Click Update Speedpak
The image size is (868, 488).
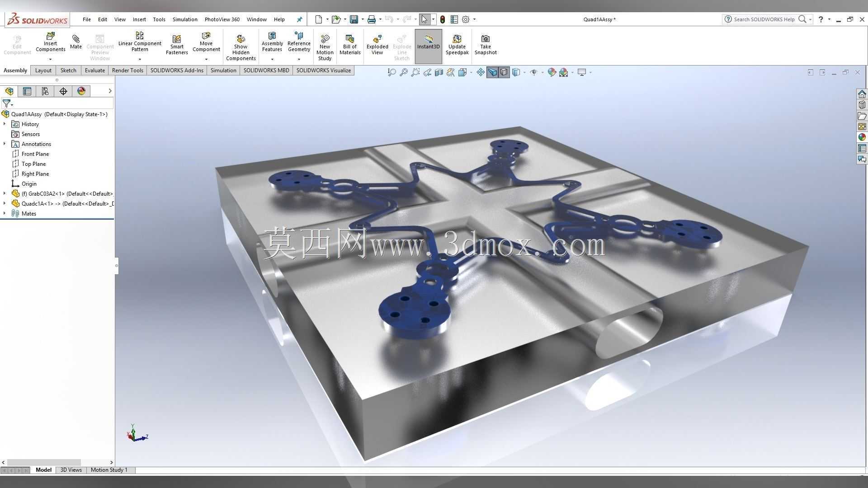[457, 44]
